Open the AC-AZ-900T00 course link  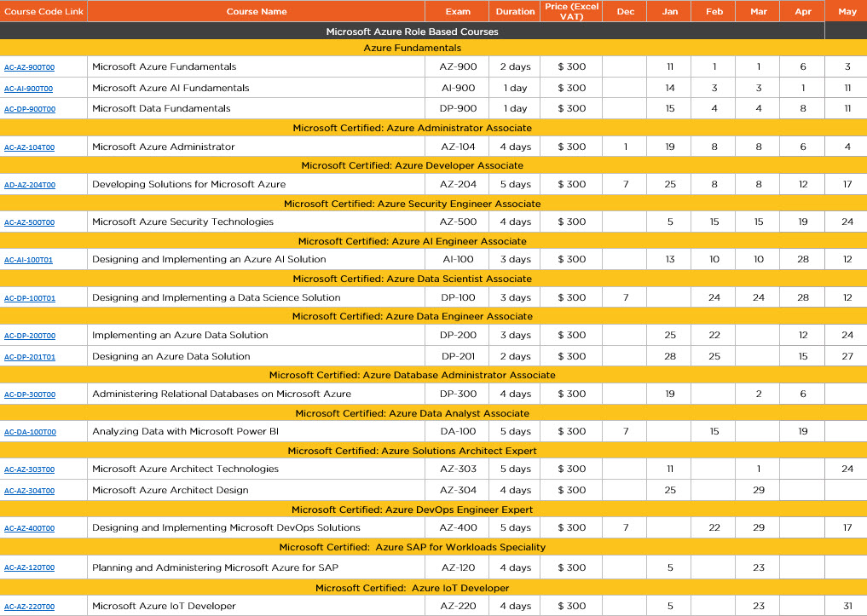click(30, 67)
